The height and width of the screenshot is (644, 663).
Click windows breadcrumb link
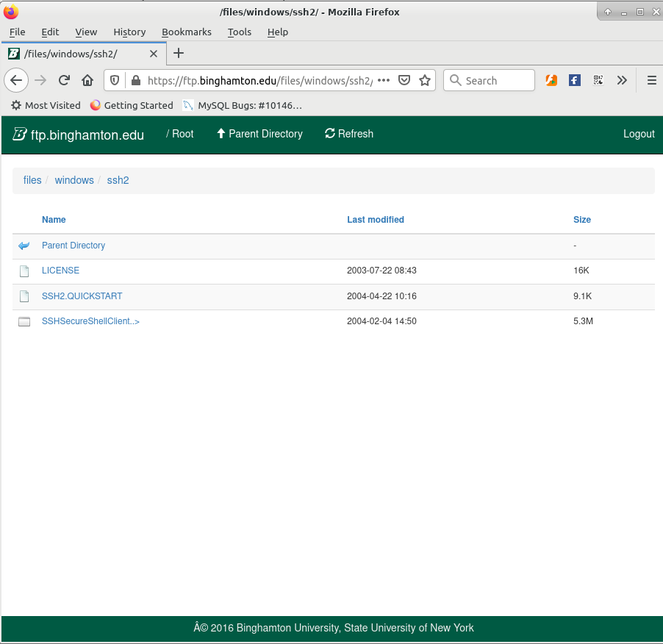click(74, 180)
